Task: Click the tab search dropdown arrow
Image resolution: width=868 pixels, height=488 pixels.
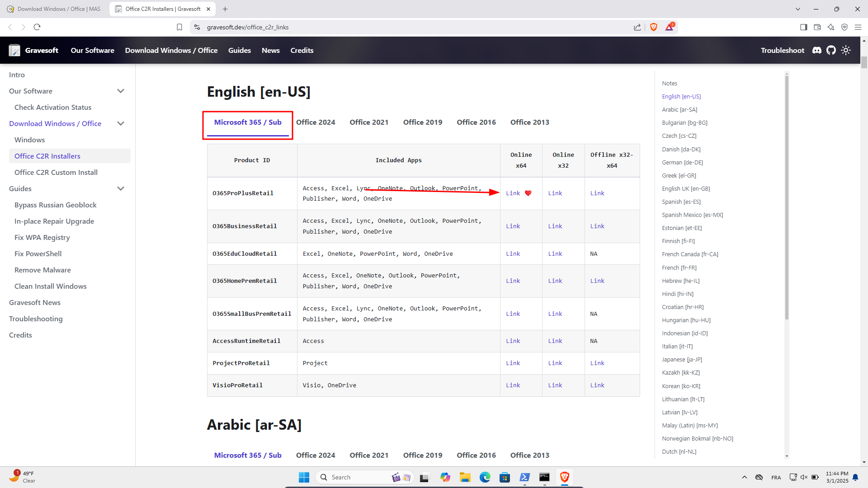Action: click(798, 9)
